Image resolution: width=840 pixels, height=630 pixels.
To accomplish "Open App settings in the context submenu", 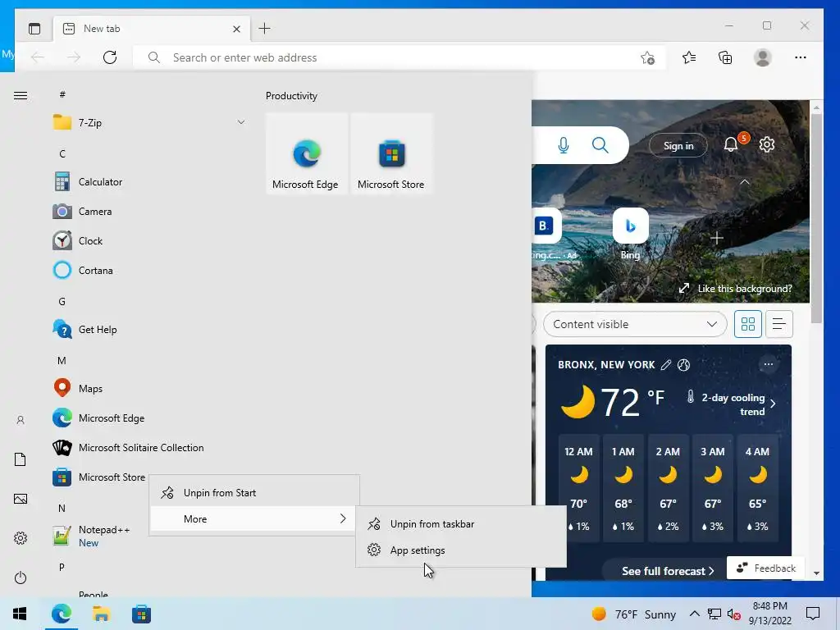I will 461,550.
